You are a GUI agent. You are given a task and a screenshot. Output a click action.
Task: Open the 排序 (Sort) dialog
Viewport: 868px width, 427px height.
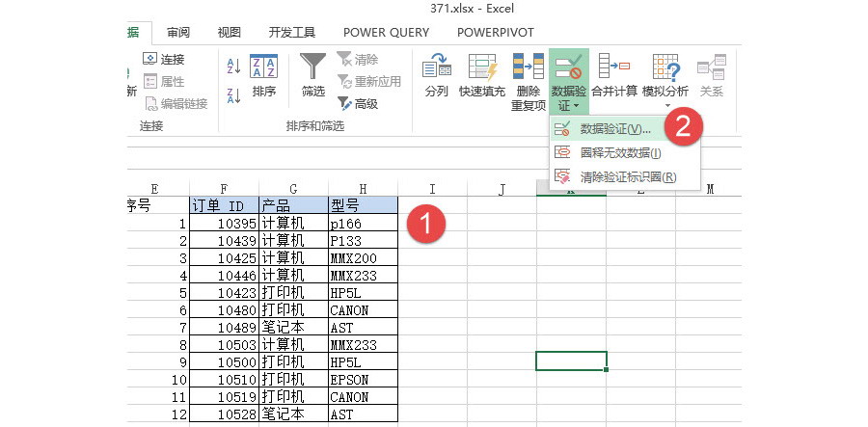point(264,76)
